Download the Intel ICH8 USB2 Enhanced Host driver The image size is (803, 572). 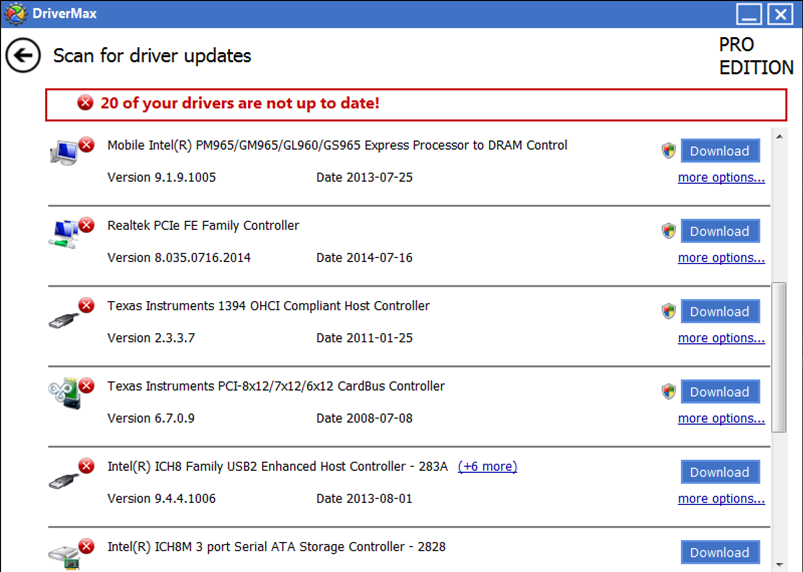tap(720, 472)
